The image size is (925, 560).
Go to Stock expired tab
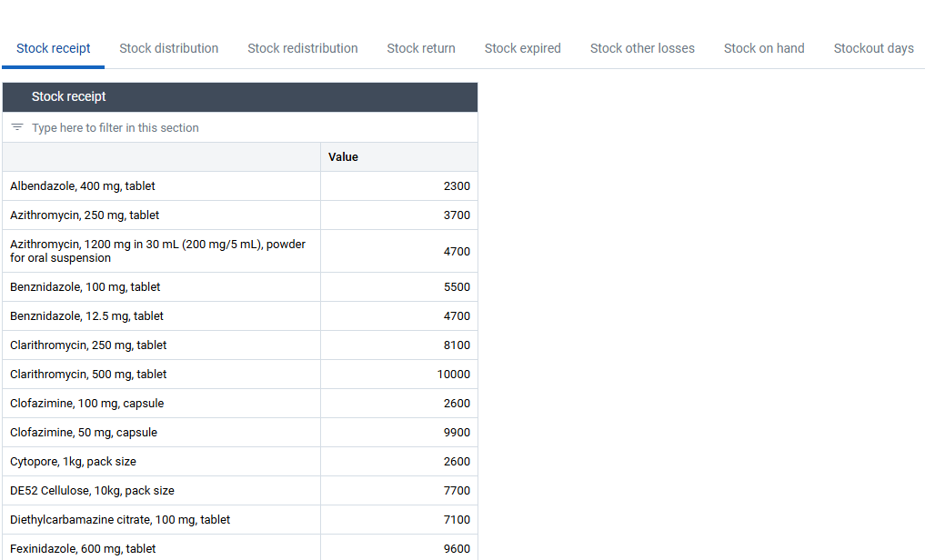523,48
